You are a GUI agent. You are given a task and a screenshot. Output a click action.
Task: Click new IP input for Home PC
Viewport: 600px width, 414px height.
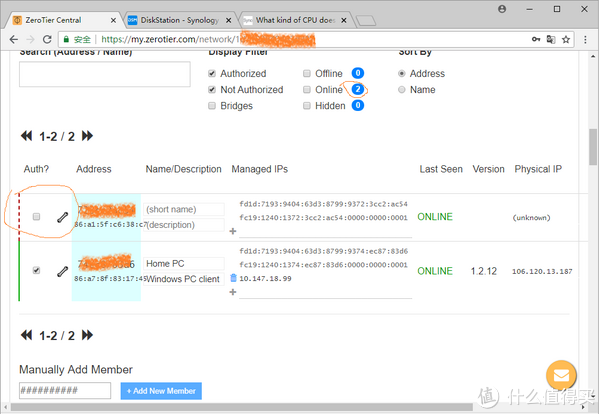coord(325,292)
